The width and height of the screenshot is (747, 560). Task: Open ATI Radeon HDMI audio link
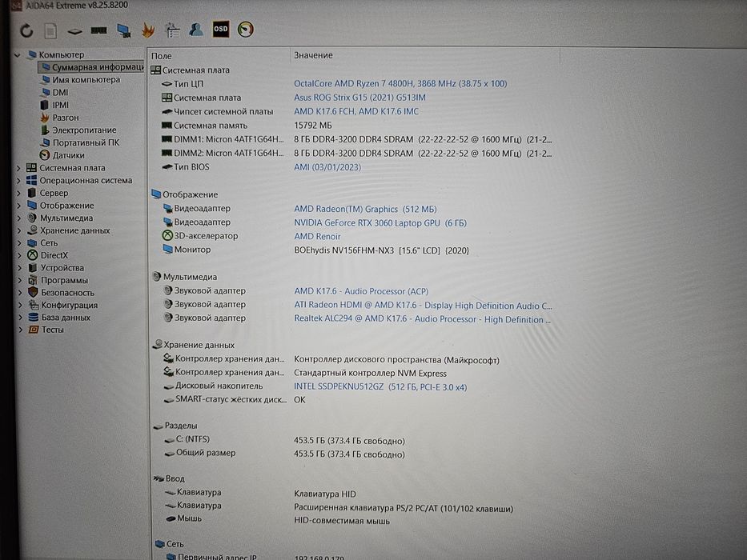pyautogui.click(x=423, y=306)
